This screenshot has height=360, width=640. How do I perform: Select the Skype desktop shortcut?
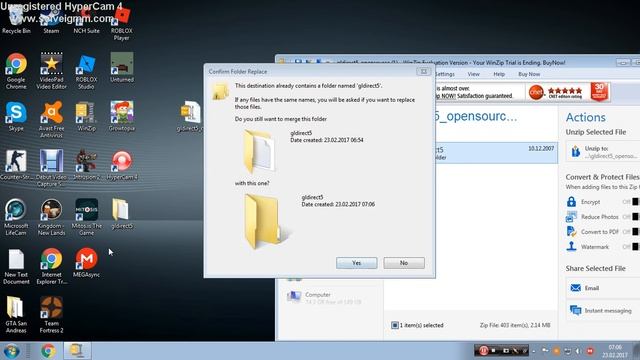16,116
